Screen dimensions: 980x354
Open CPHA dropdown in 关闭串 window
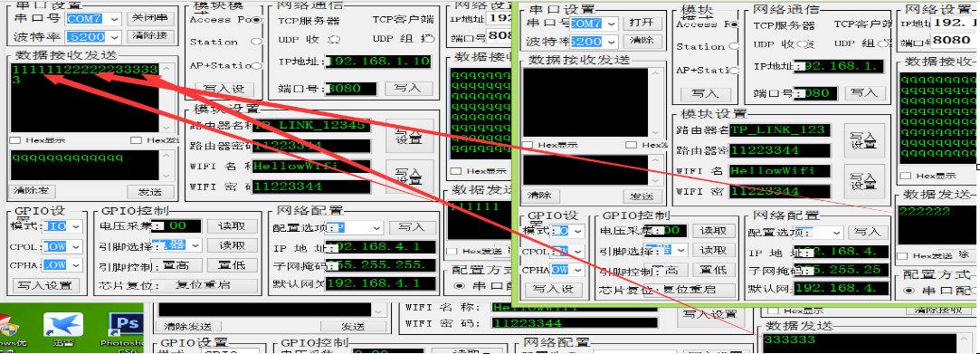coord(63,265)
